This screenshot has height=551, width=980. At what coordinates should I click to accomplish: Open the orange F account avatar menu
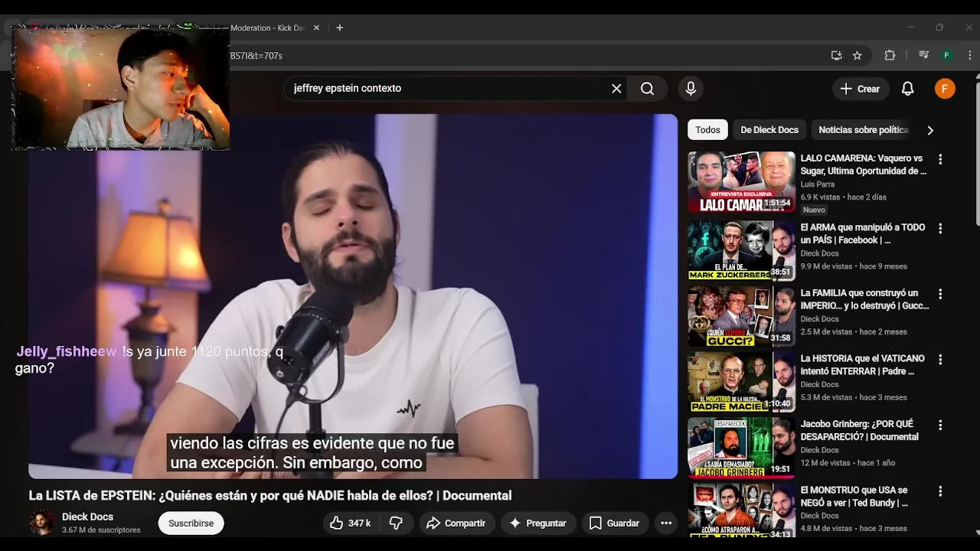(945, 89)
